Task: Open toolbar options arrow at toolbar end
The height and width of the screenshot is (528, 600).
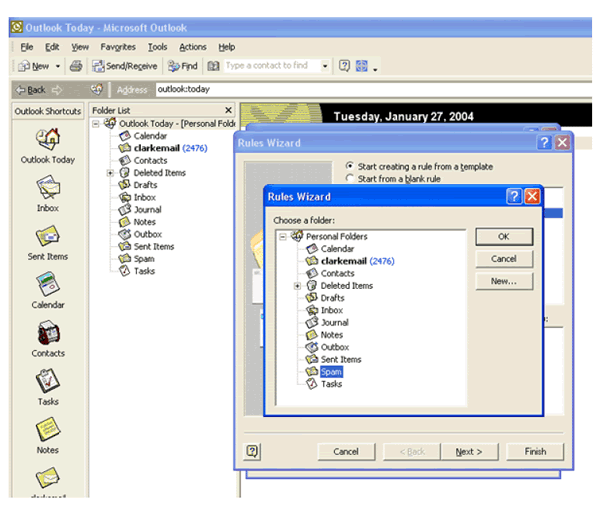Action: (375, 68)
